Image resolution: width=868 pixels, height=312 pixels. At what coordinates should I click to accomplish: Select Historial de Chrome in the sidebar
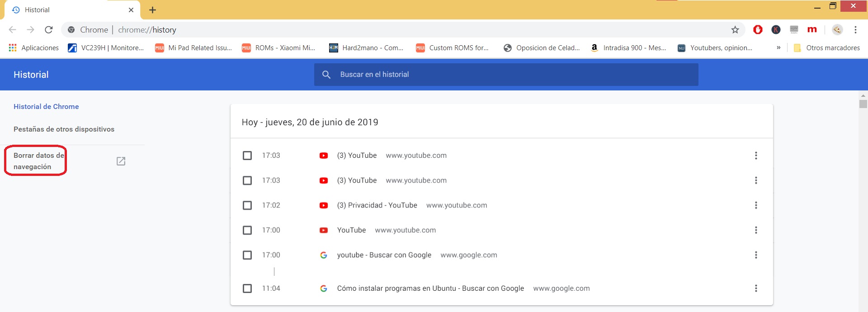[46, 107]
